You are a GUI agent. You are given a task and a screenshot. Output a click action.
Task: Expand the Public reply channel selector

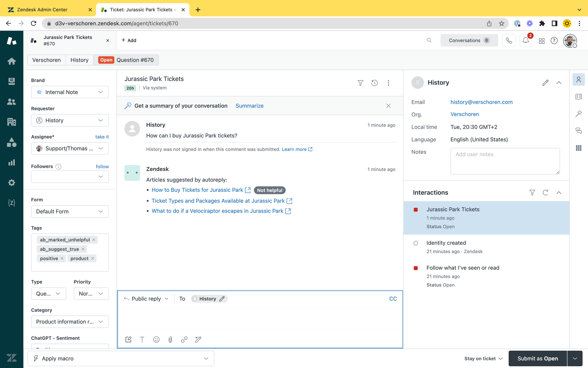coord(146,299)
